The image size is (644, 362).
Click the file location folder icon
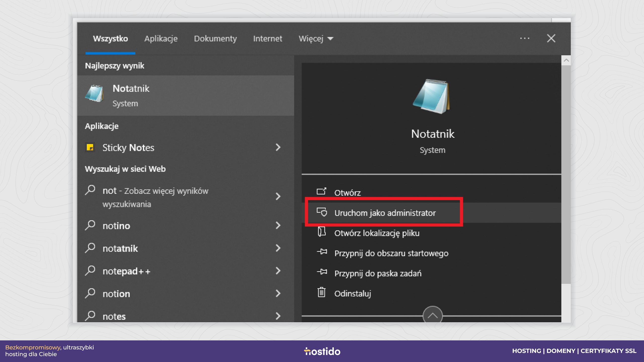(321, 232)
